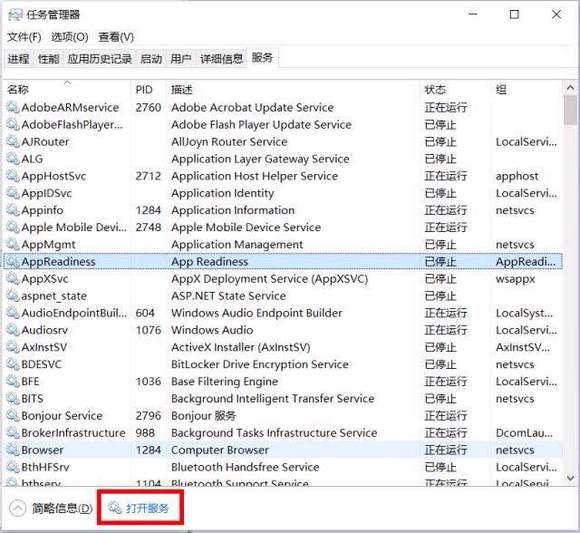Viewport: 580px width, 533px height.
Task: Click the scrollbar down arrow of the services list
Action: (x=570, y=478)
